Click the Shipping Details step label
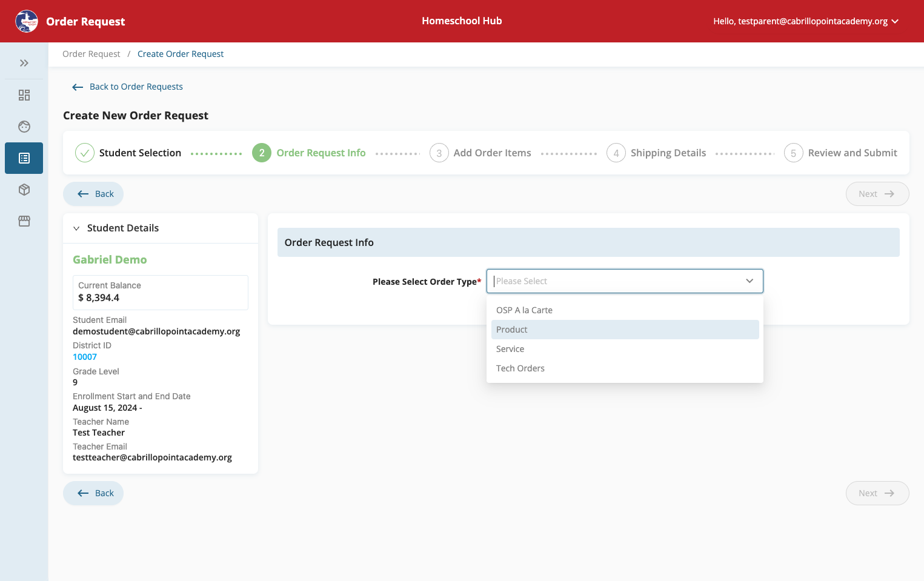 668,153
